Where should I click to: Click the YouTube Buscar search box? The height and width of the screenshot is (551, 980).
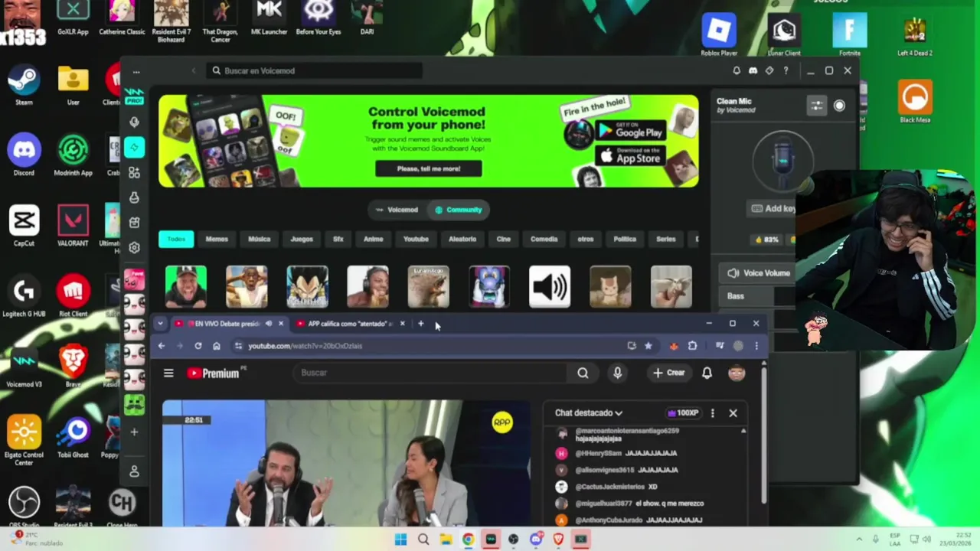coord(431,373)
